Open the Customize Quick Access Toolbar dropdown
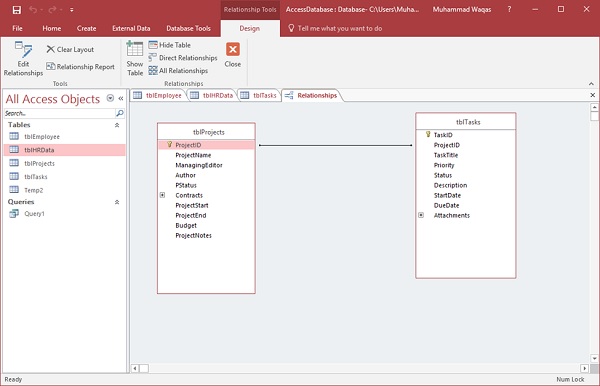600x386 pixels. pyautogui.click(x=72, y=10)
